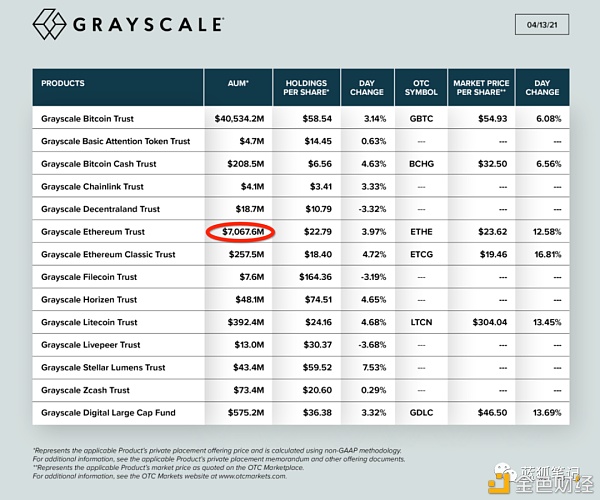Viewport: 600px width, 500px height.
Task: Click the circled $7,067.6M Ethereum AUM value
Action: 243,232
